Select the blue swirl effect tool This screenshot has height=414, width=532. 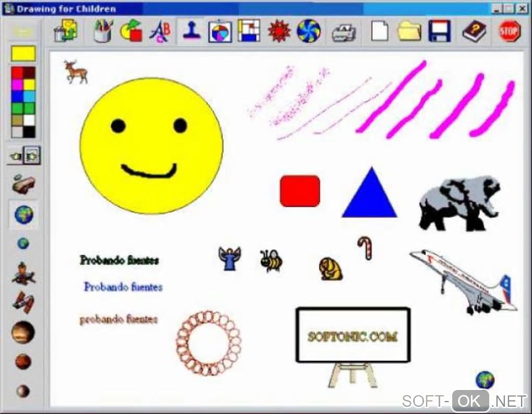(x=308, y=31)
